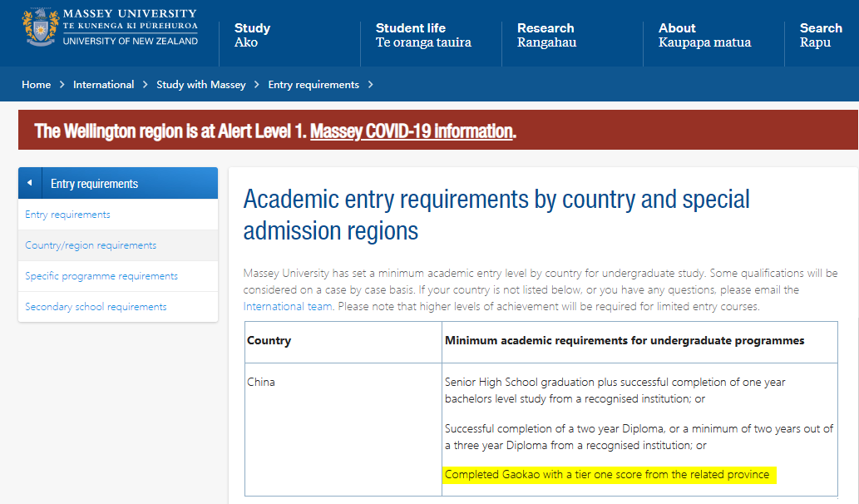Viewport: 859px width, 504px height.
Task: Open Entry requirements sidebar link
Action: click(x=67, y=215)
